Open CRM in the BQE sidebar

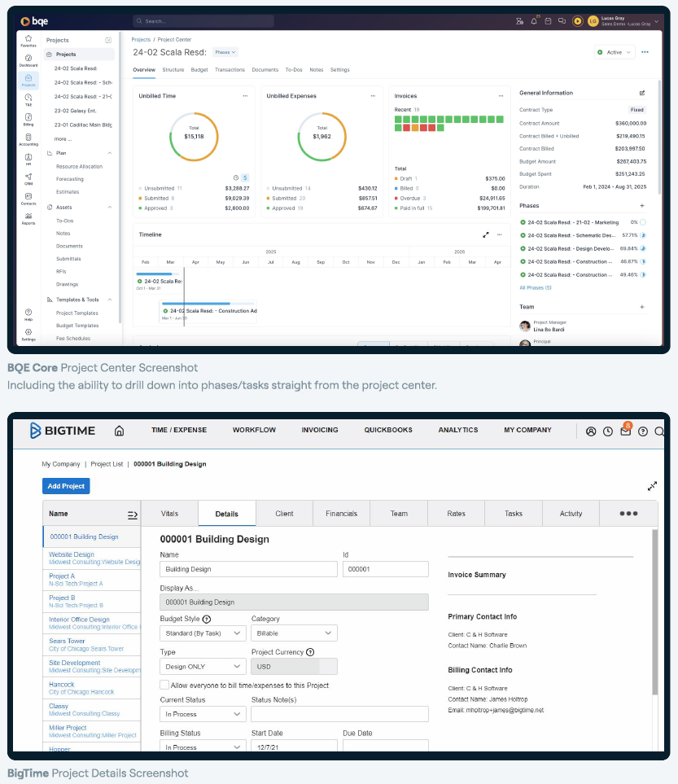point(28,179)
